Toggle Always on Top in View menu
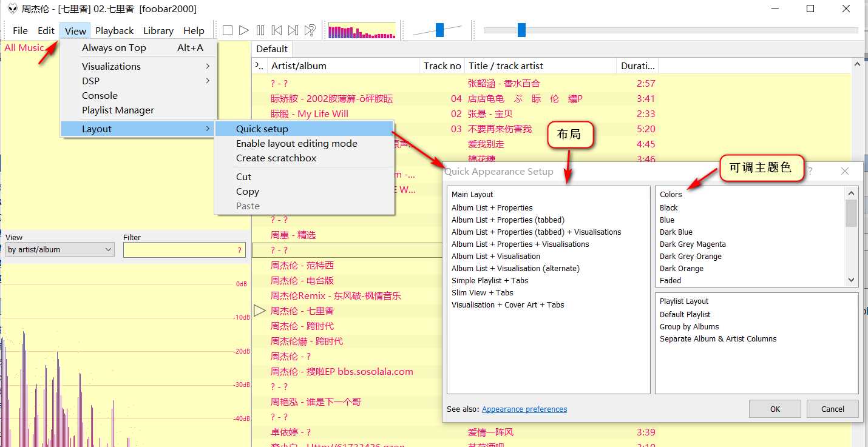 [138, 48]
